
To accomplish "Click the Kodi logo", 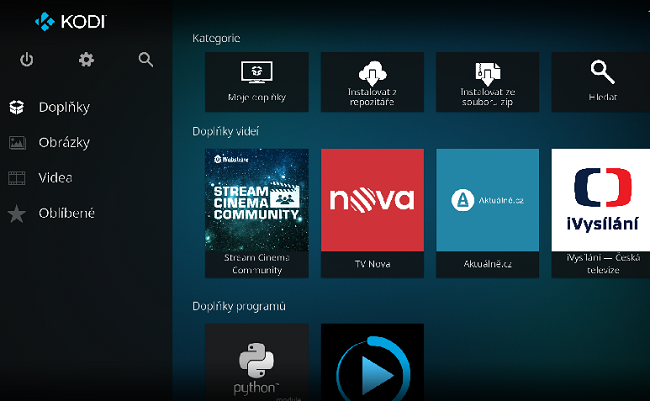I will [x=71, y=22].
